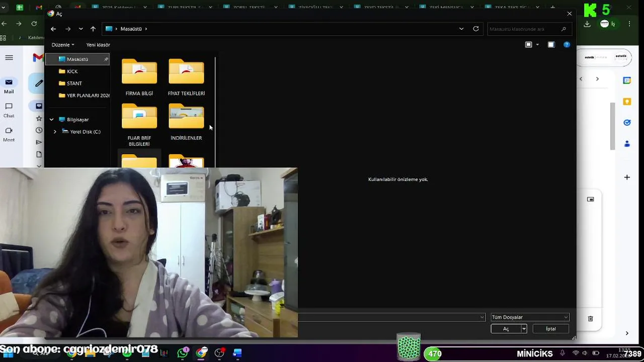Select the KİCK folder in sidebar
This screenshot has width=644, height=362.
pos(72,71)
